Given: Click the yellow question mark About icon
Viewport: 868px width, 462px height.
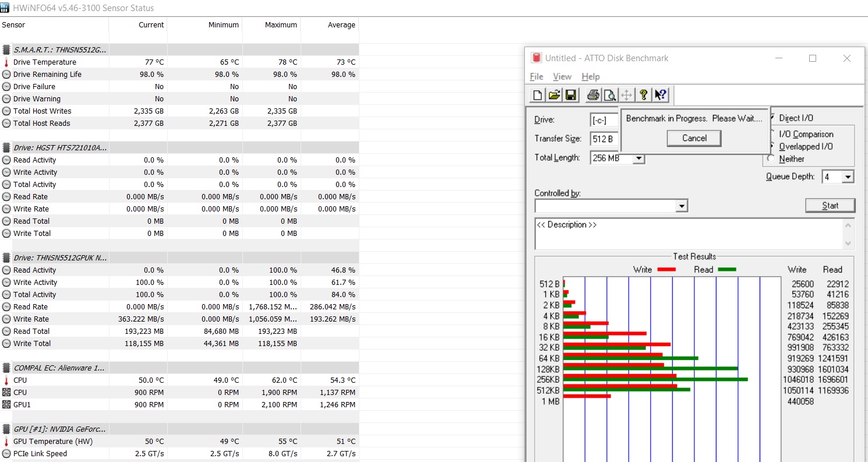Looking at the screenshot, I should [x=643, y=95].
